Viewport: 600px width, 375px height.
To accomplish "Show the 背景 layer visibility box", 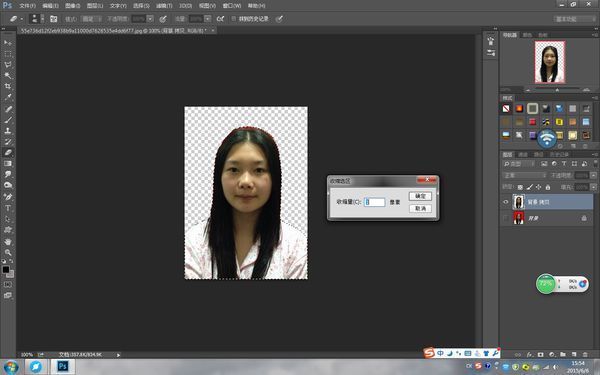I will pyautogui.click(x=505, y=218).
